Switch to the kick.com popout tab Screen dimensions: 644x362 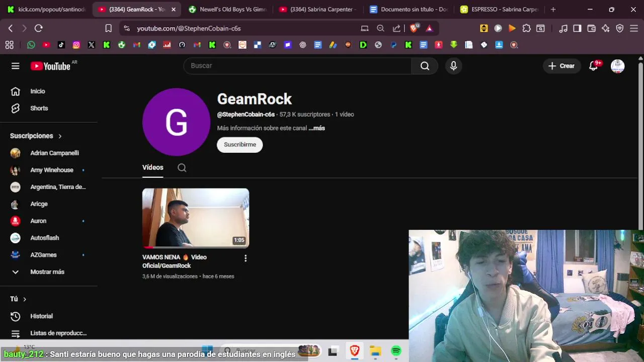click(x=46, y=9)
